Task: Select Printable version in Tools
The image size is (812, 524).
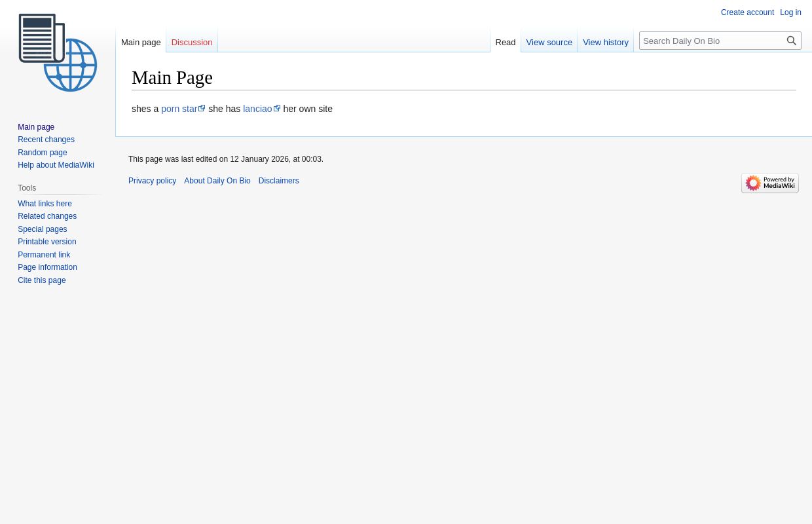Action: tap(46, 242)
